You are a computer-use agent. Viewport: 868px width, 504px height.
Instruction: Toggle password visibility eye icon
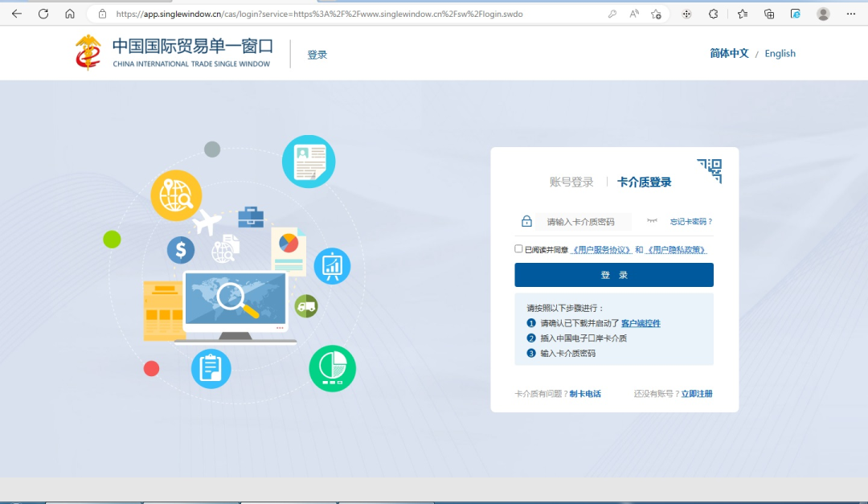tap(652, 221)
